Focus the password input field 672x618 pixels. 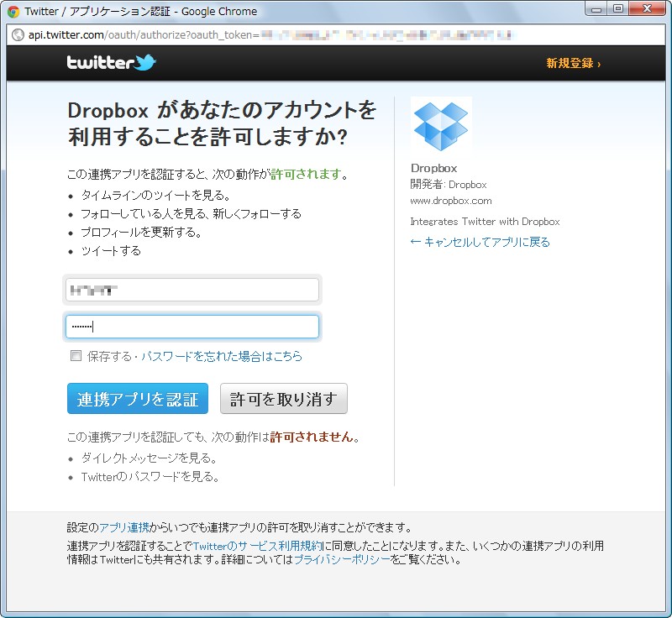[192, 327]
